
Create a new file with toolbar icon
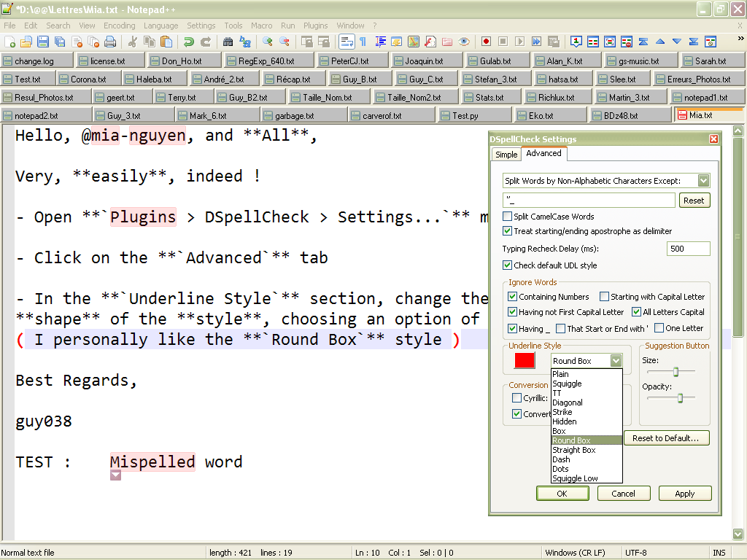click(9, 42)
